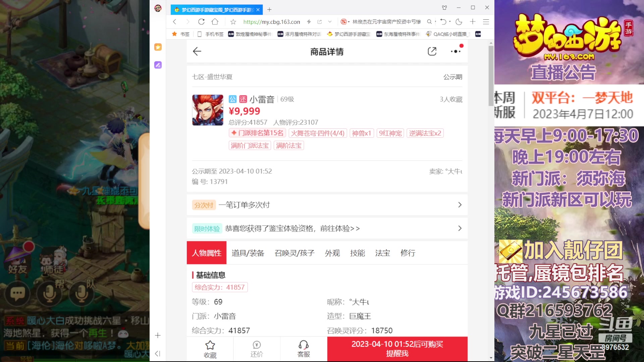Open the 手机书签 bookmark
The image size is (644, 362).
pos(211,34)
